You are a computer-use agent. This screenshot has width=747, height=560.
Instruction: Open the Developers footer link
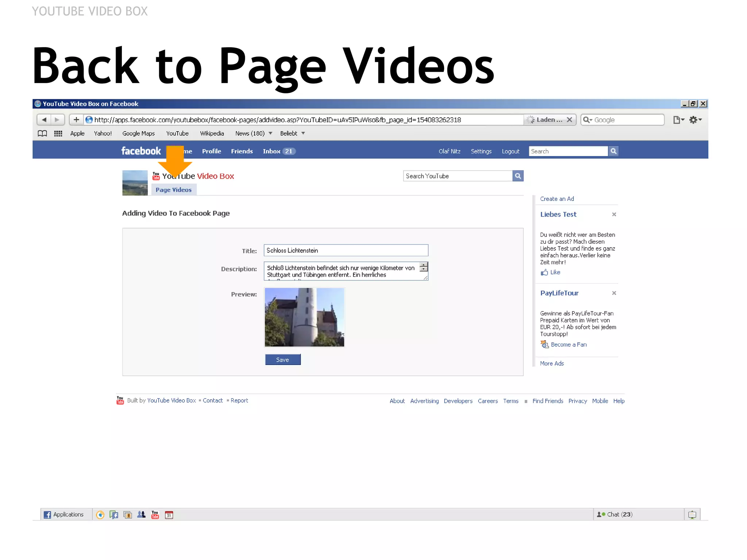[458, 401]
